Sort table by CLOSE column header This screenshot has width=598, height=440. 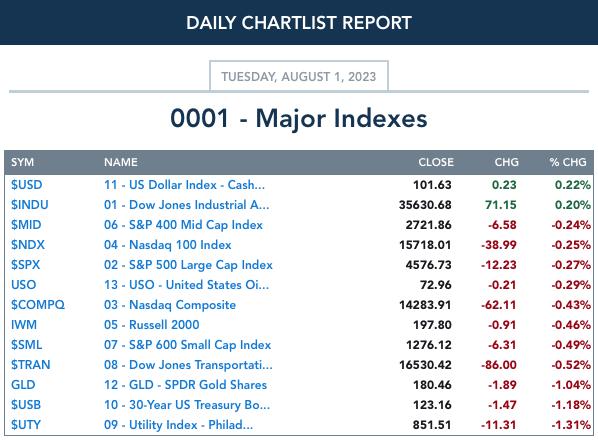[436, 162]
